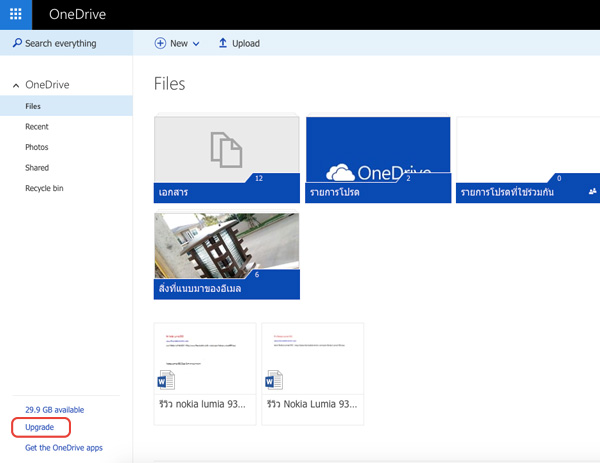600x463 pixels.
Task: Select Files in the sidebar
Action: (x=66, y=106)
